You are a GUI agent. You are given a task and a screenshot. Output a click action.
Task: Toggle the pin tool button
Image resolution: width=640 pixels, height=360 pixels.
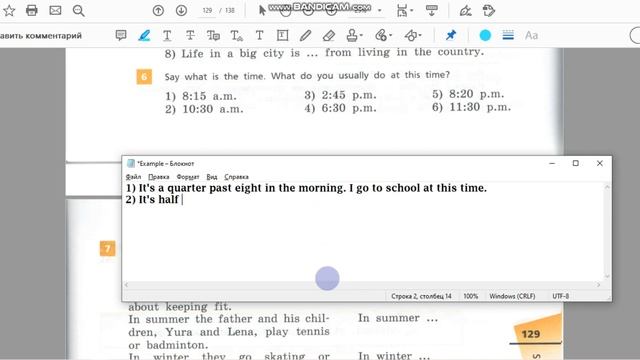pos(451,36)
